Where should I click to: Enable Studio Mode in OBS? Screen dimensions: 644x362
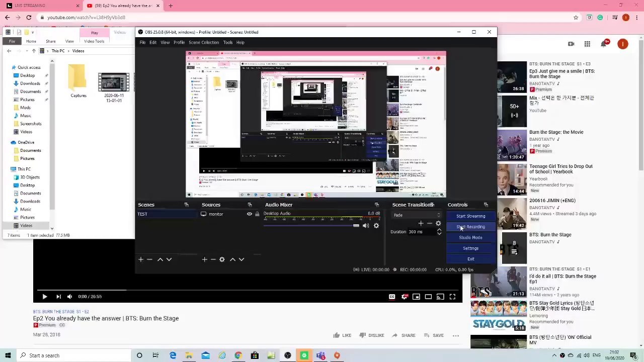[x=471, y=237]
